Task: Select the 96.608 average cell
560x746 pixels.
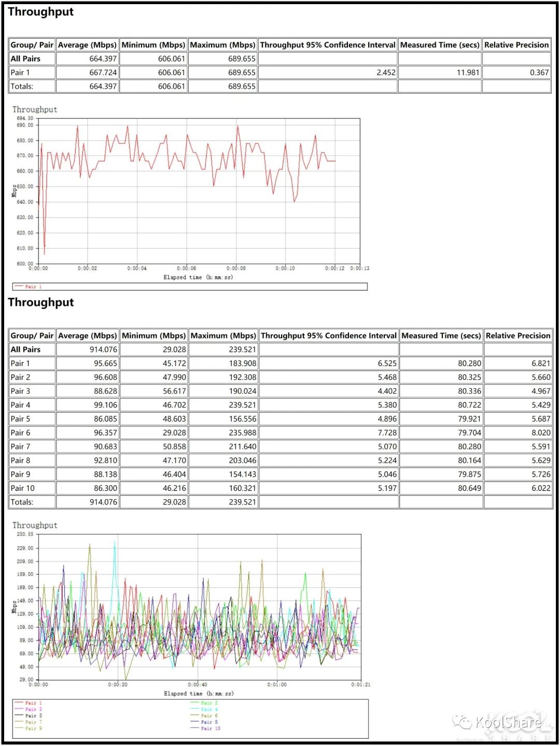Action: 88,377
